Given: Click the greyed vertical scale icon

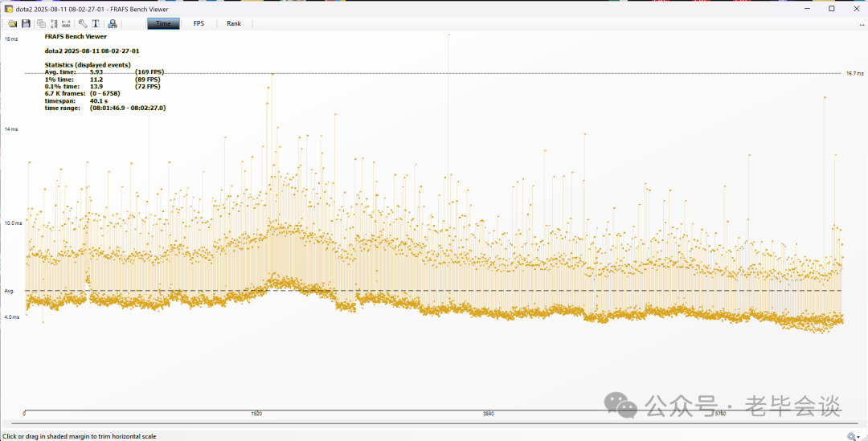Looking at the screenshot, I should tap(54, 24).
